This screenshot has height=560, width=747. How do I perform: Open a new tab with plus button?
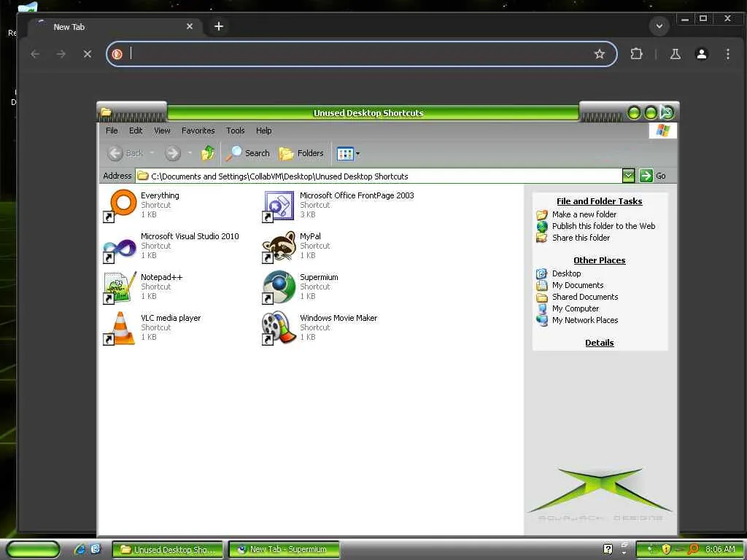point(219,26)
